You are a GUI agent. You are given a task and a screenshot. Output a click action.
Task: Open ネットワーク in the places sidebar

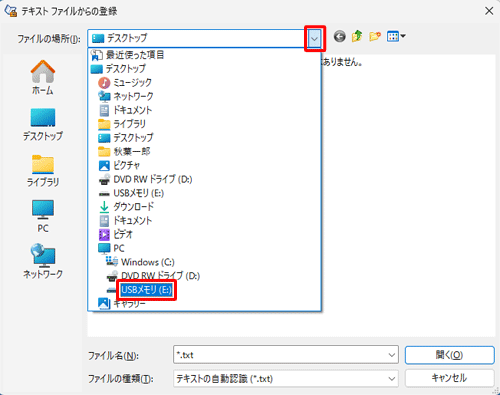point(43,262)
